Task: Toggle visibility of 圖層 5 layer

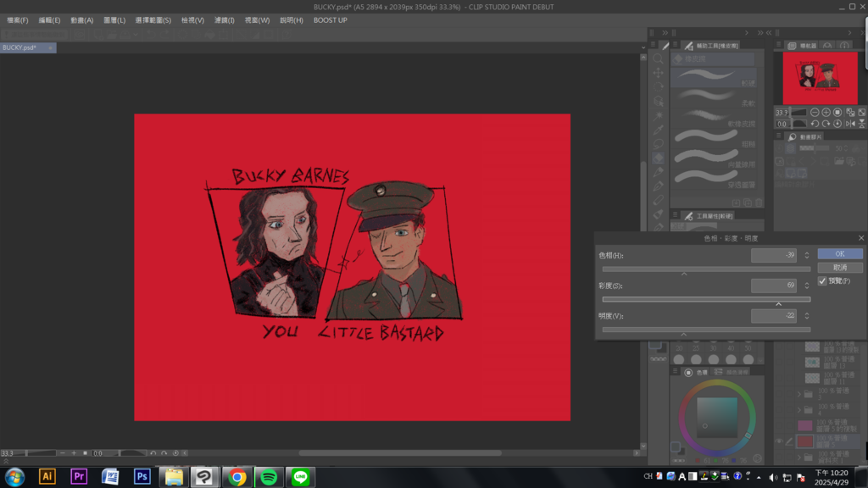Action: click(779, 441)
